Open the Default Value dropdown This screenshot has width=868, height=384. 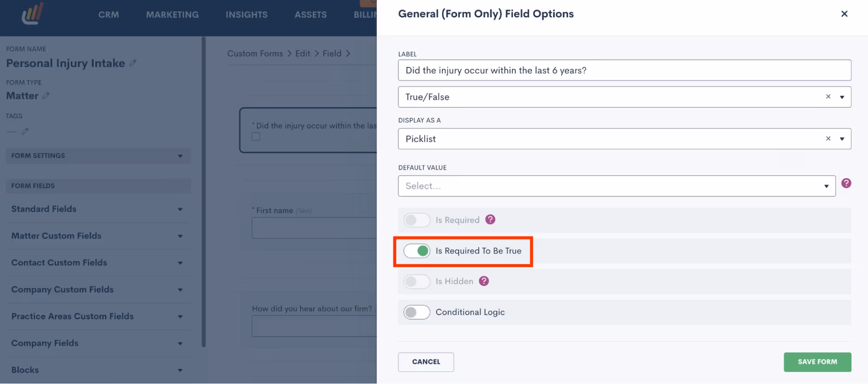(616, 186)
